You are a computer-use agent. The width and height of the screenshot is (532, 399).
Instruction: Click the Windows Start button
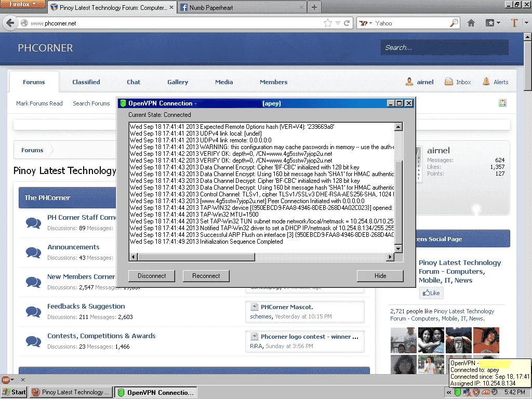(14, 392)
